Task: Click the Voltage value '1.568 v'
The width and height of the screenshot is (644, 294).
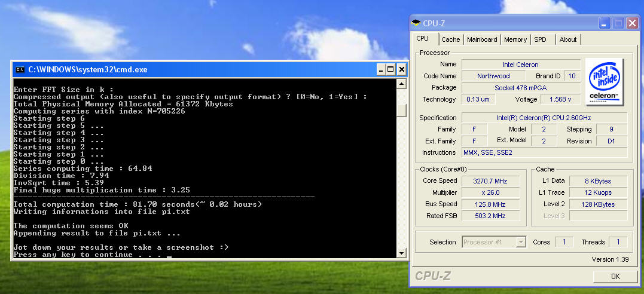Action: (x=560, y=99)
